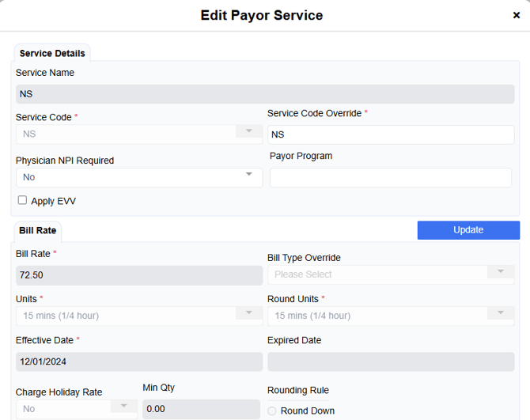This screenshot has width=530, height=420.
Task: Click the Effective Date field
Action: pos(138,361)
